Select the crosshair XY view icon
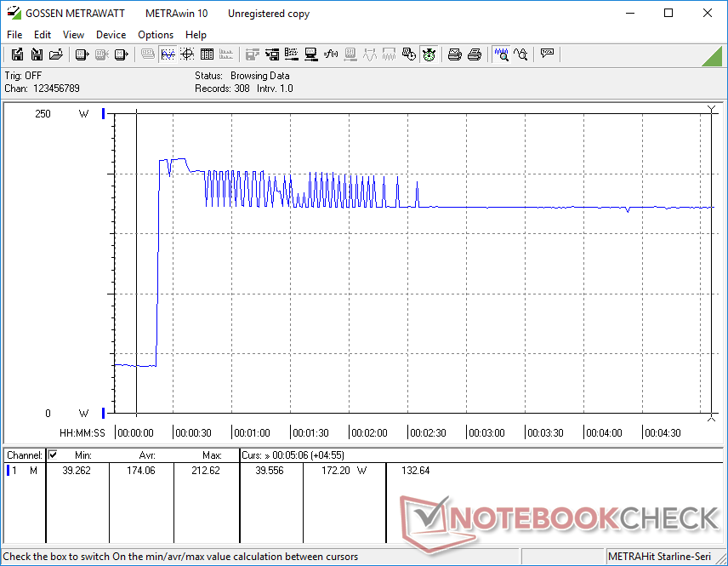 point(187,54)
